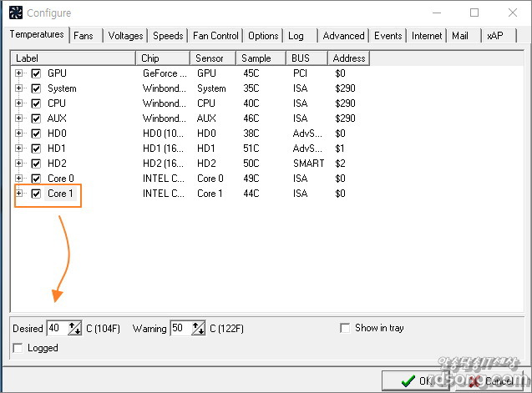The width and height of the screenshot is (532, 393).
Task: Click the Warning temperature spinner arrows
Action: coord(199,329)
